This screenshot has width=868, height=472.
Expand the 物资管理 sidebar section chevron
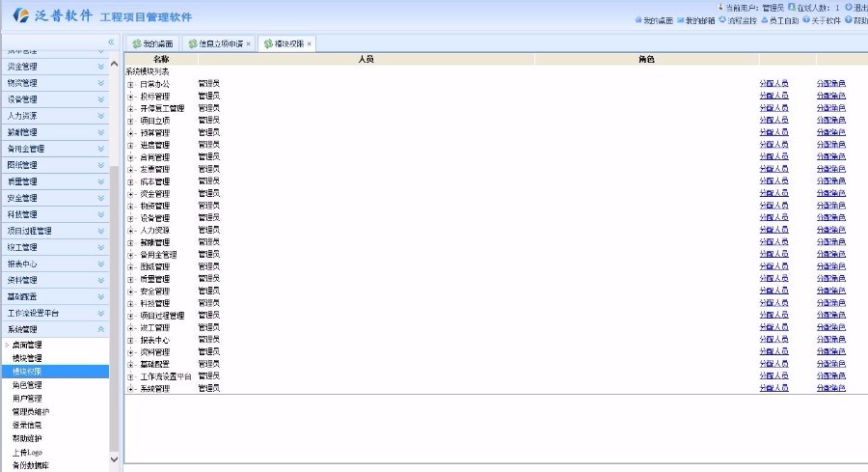coord(100,83)
